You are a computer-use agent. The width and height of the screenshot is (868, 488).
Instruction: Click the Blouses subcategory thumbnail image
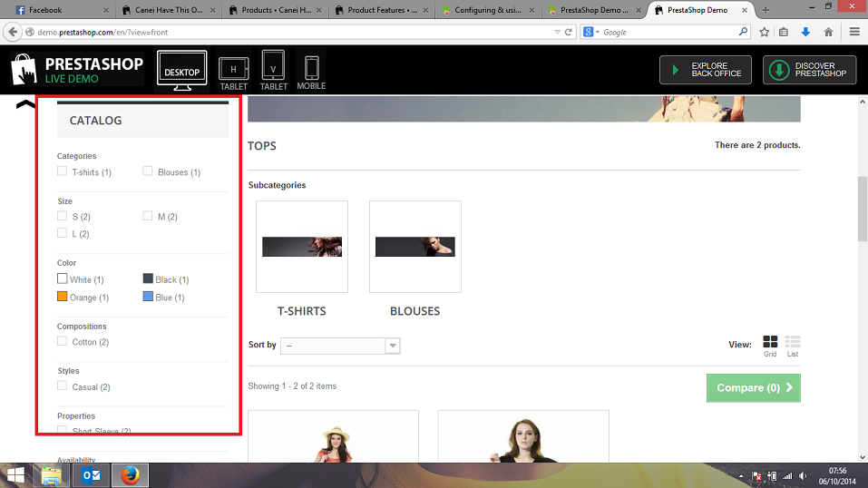pyautogui.click(x=415, y=247)
